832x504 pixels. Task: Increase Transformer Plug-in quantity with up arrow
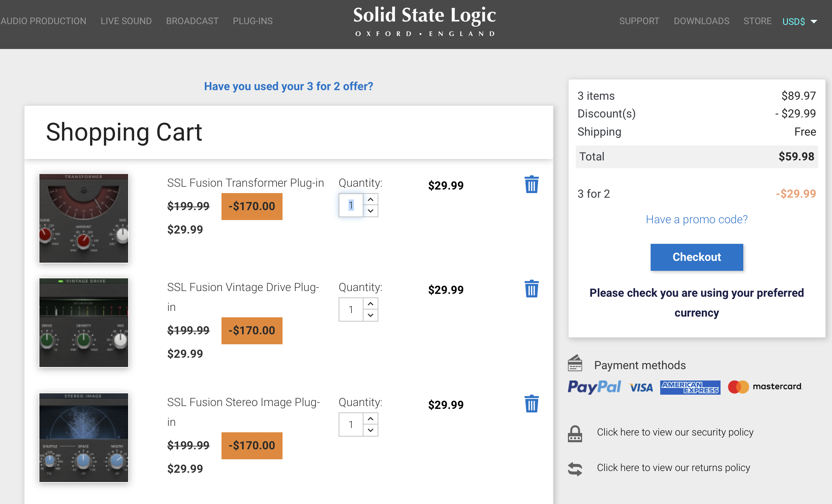371,199
